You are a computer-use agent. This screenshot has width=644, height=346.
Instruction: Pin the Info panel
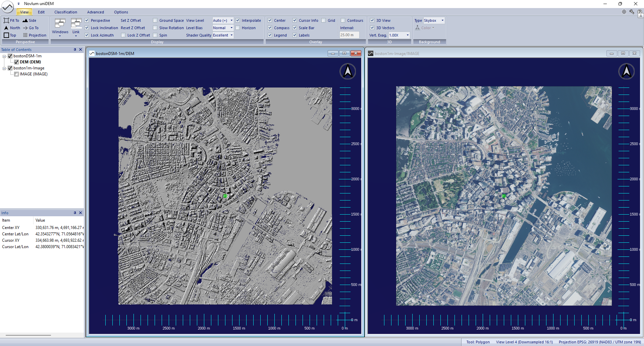[x=75, y=213]
